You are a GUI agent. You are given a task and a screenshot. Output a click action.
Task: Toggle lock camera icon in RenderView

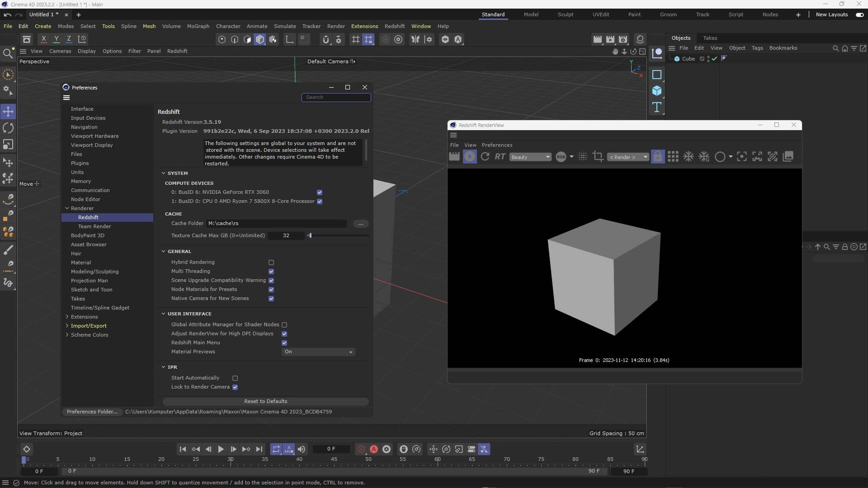tap(658, 156)
